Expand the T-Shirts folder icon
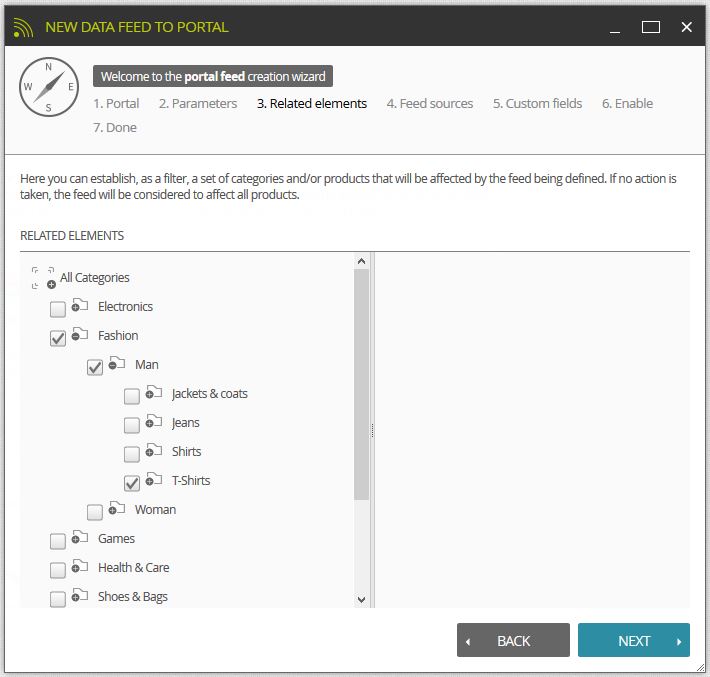The height and width of the screenshot is (677, 710). click(154, 479)
